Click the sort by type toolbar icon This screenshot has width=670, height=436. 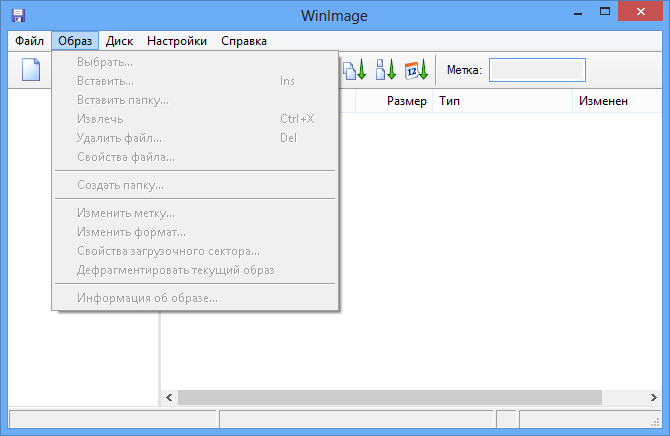355,70
